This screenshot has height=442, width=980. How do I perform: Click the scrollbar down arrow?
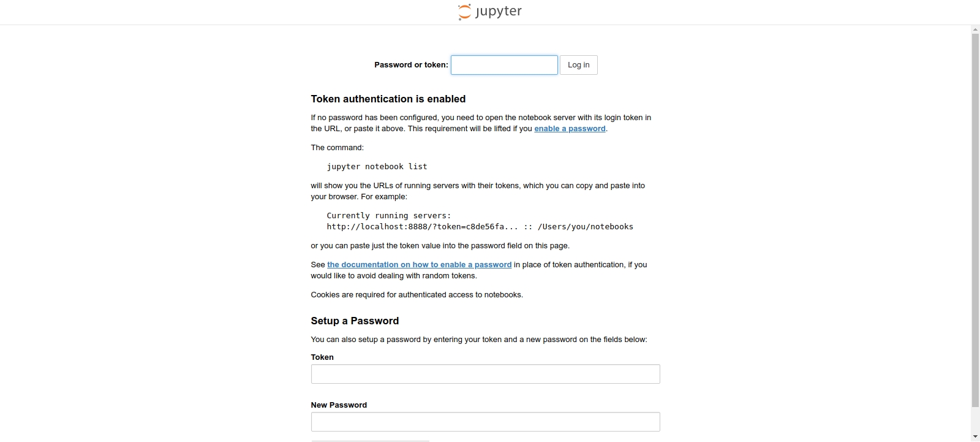click(975, 436)
